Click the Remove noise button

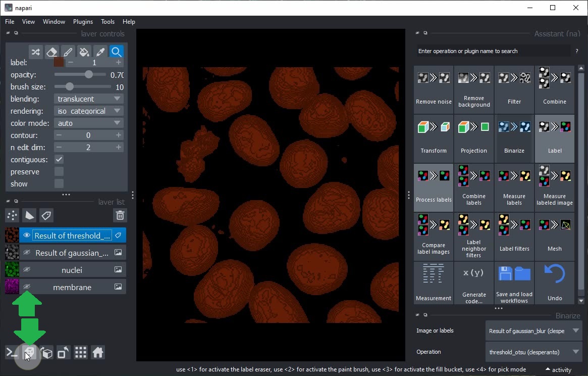coord(434,89)
